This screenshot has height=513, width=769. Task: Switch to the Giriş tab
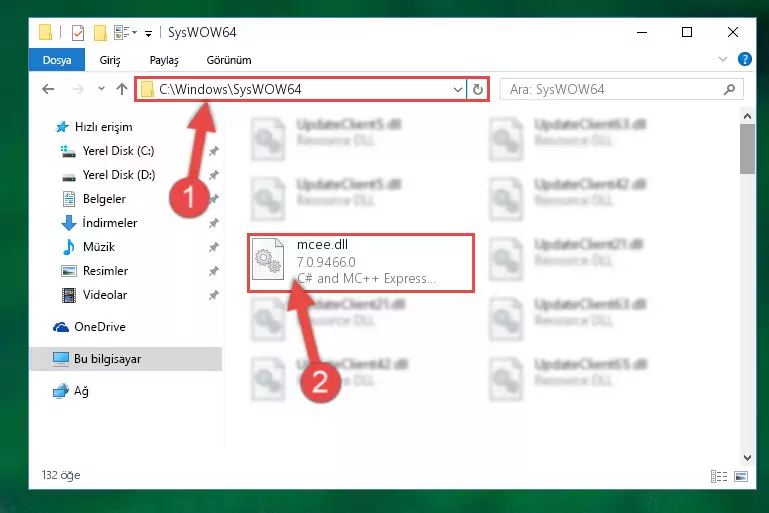tap(110, 60)
